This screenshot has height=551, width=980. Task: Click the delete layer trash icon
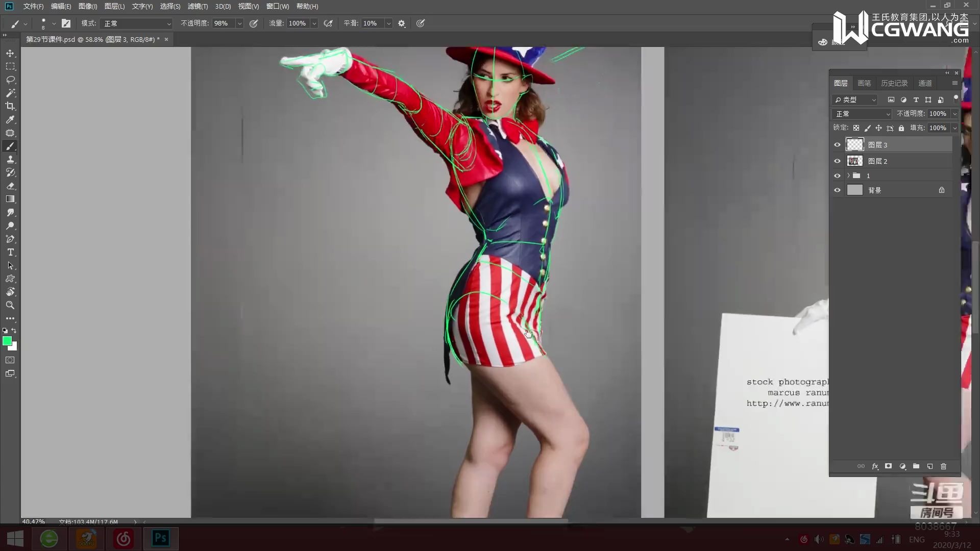pyautogui.click(x=943, y=466)
